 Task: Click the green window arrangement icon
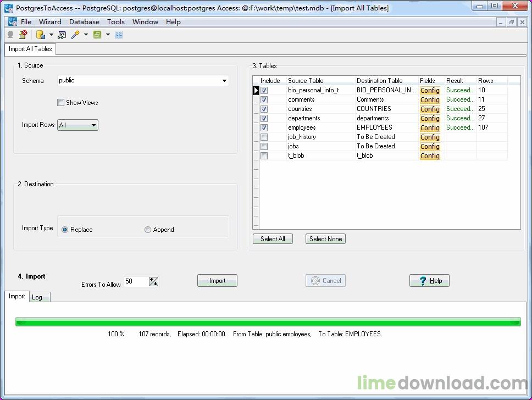point(97,35)
